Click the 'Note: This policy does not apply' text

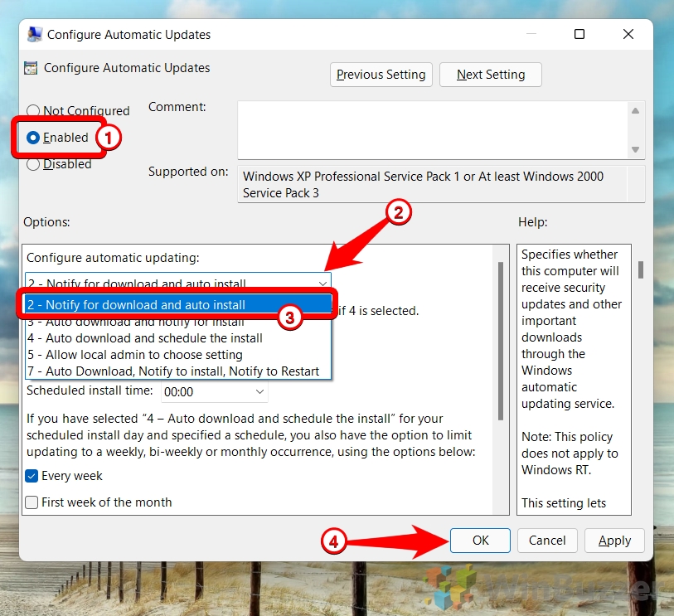coord(570,445)
